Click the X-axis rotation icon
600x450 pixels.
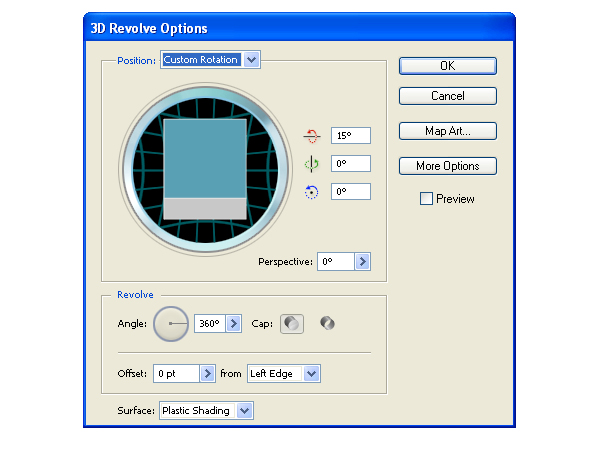coord(312,136)
